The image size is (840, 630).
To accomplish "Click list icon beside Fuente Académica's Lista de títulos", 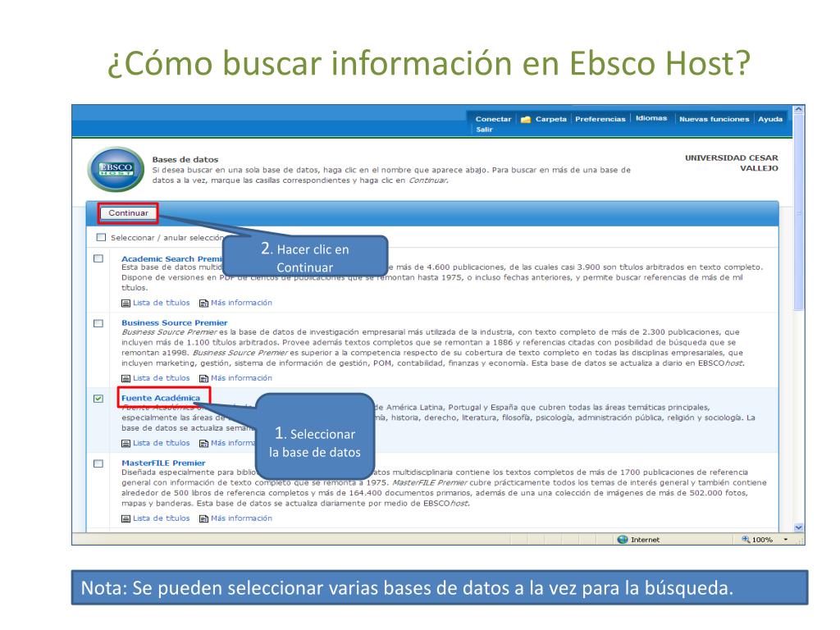I will (x=126, y=444).
